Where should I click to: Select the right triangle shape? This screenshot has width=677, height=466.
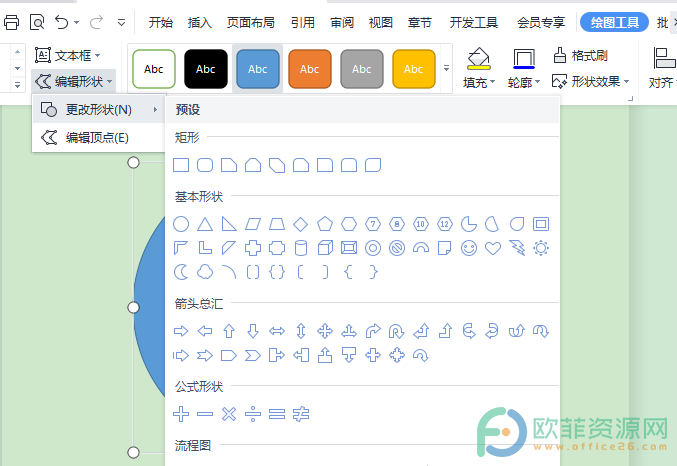click(229, 224)
